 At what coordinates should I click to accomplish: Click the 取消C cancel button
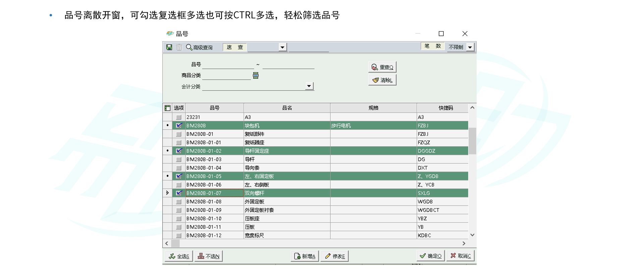[x=461, y=256]
